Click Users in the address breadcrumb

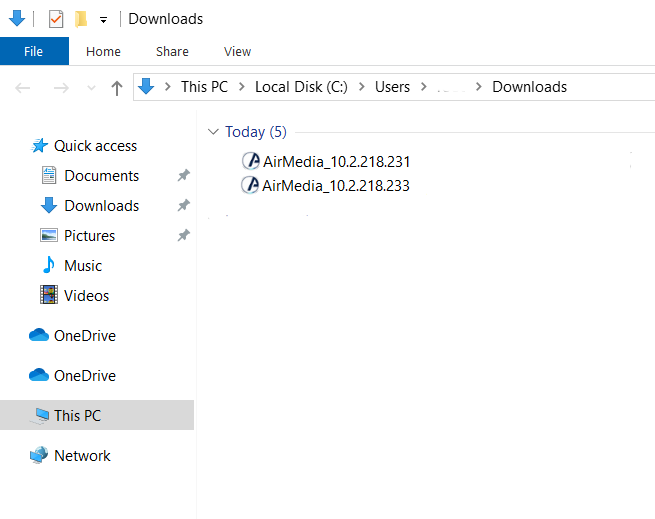(392, 87)
